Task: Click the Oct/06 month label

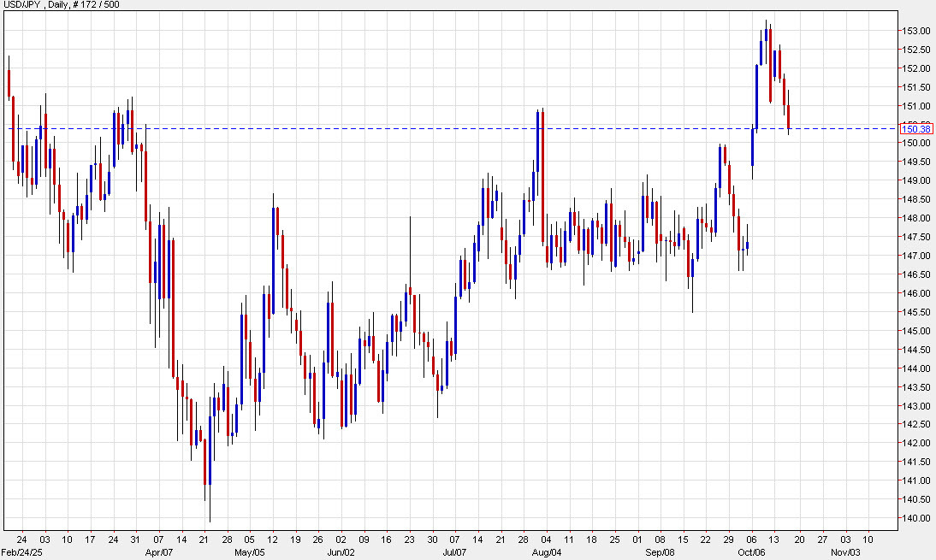Action: coord(752,552)
